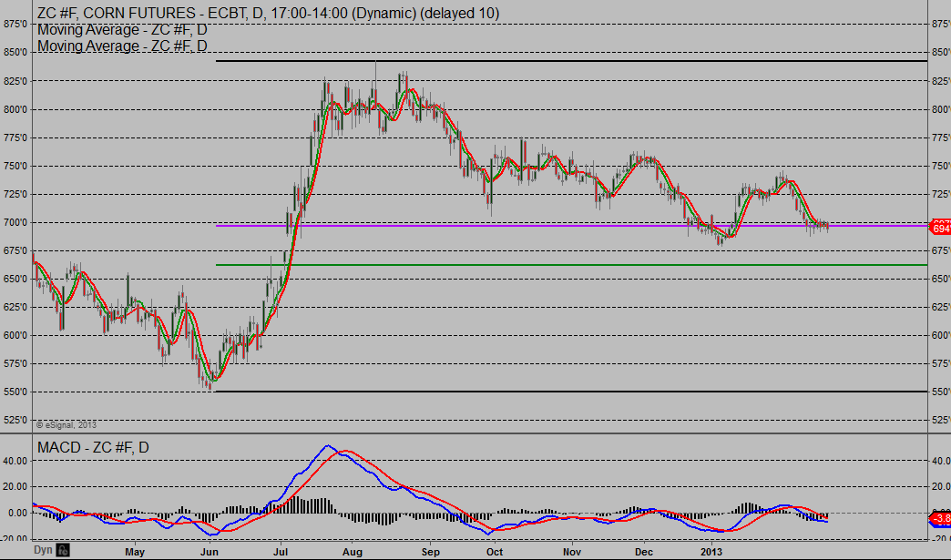Click the eSignal 2013 copyright text
Image resolution: width=951 pixels, height=560 pixels.
pos(66,424)
